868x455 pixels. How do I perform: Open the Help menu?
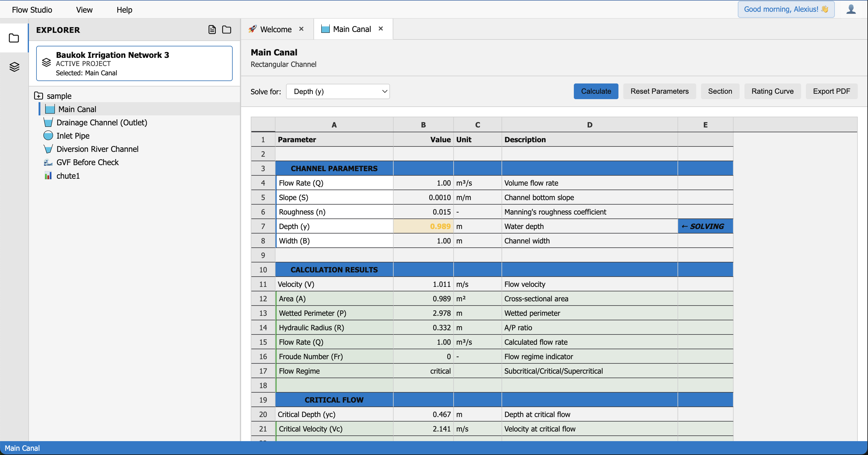click(124, 10)
